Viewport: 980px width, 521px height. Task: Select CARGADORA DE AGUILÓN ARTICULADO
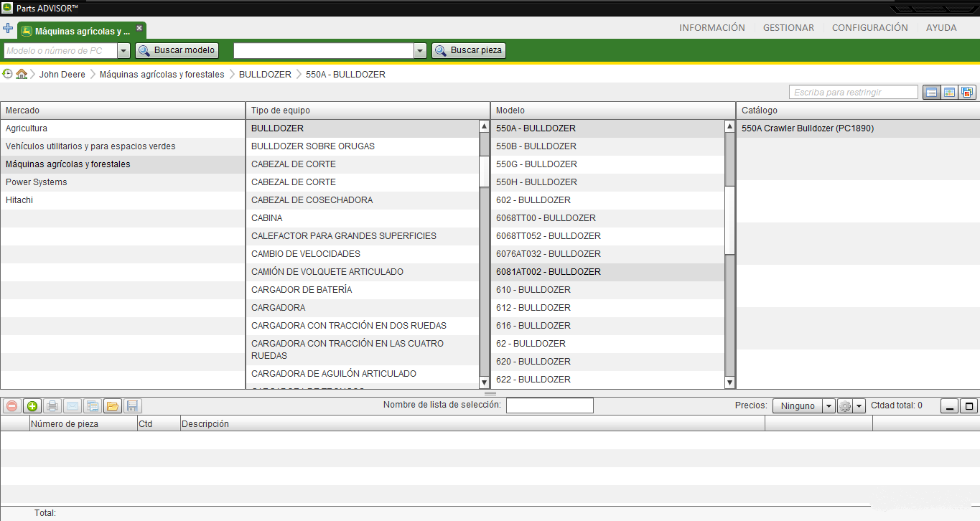(363, 374)
